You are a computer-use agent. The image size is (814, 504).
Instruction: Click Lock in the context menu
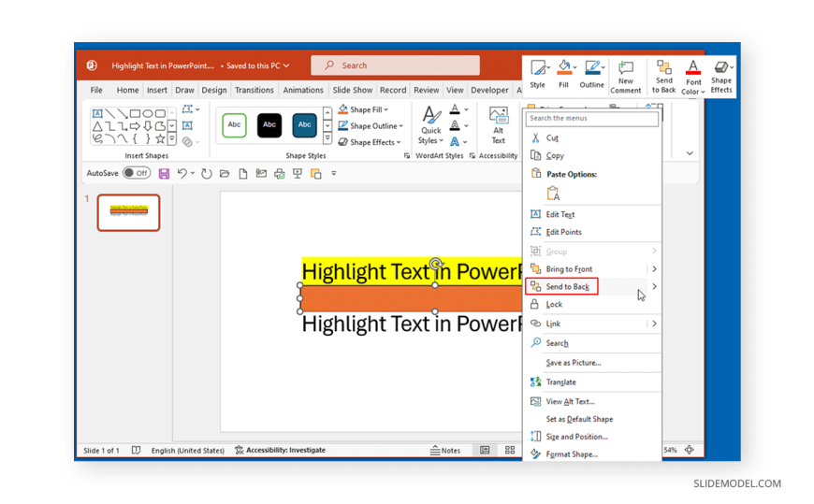coord(593,304)
